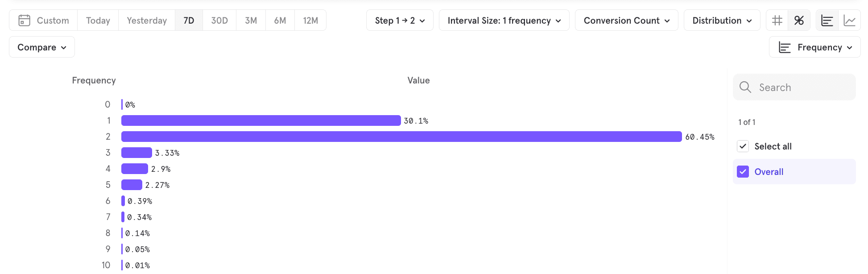868x274 pixels.
Task: Choose the Yesterday date range
Action: [x=147, y=21]
